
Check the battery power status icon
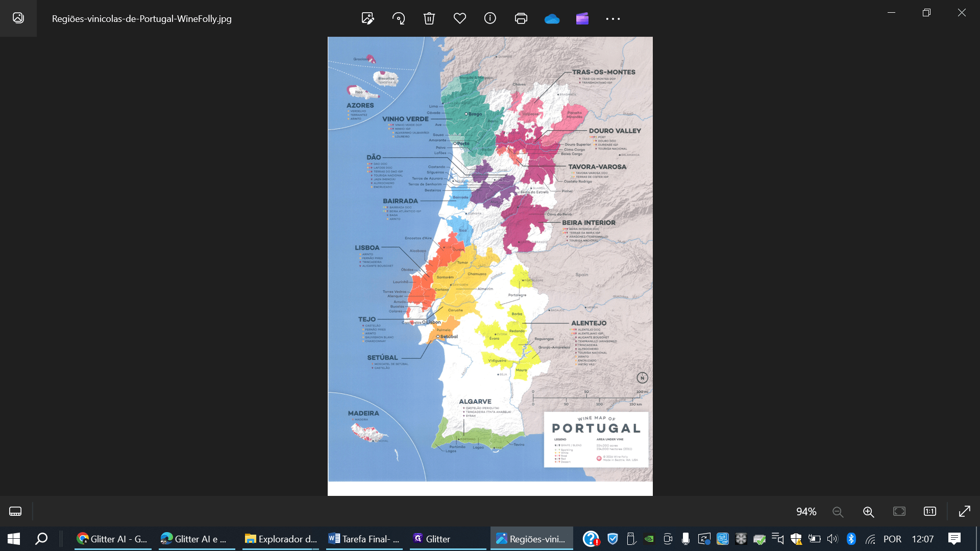[x=814, y=539]
